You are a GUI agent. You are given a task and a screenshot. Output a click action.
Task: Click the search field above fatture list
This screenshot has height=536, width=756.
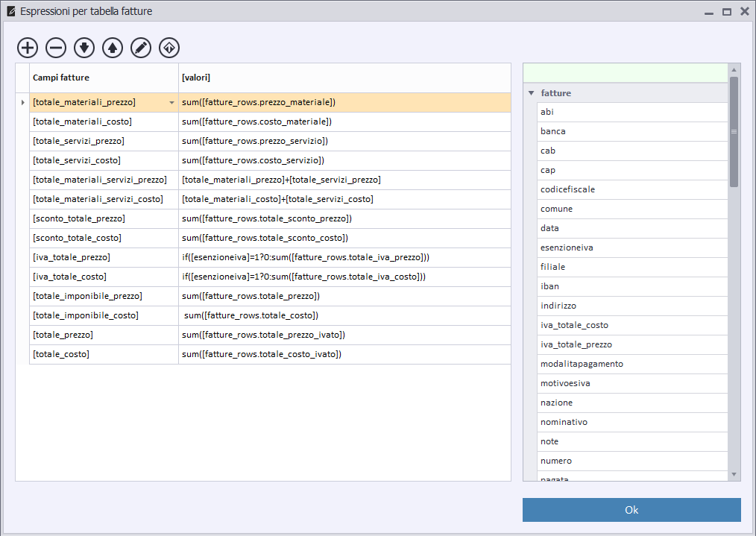(625, 72)
